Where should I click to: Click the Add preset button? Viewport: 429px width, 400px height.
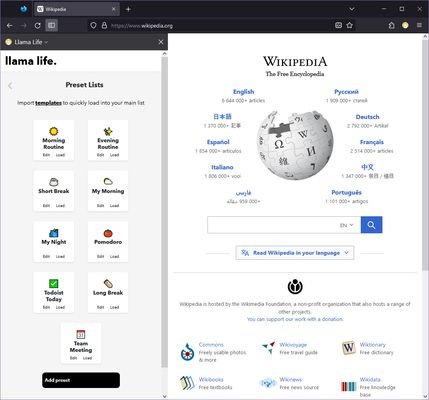81,380
